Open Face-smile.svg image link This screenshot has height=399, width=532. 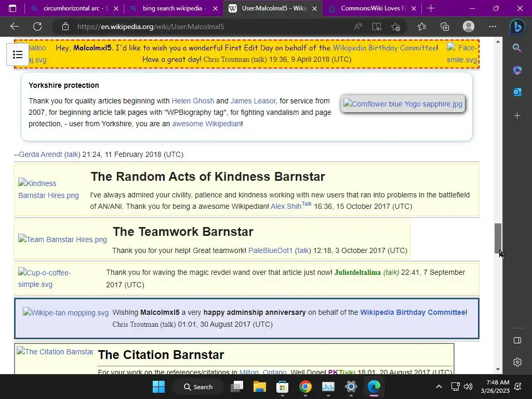pyautogui.click(x=462, y=54)
